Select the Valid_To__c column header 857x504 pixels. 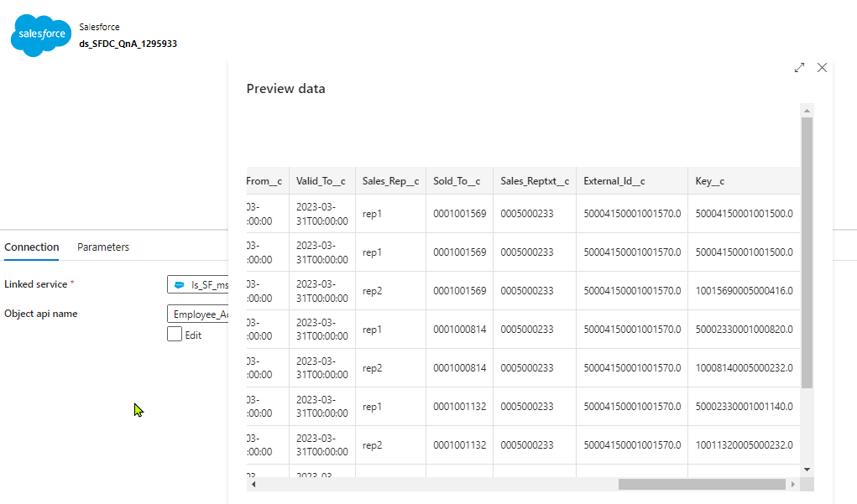click(x=322, y=181)
